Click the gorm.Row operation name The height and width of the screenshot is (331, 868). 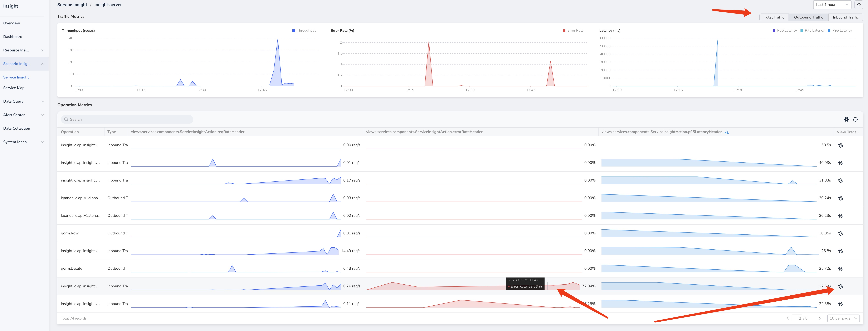[x=69, y=233]
